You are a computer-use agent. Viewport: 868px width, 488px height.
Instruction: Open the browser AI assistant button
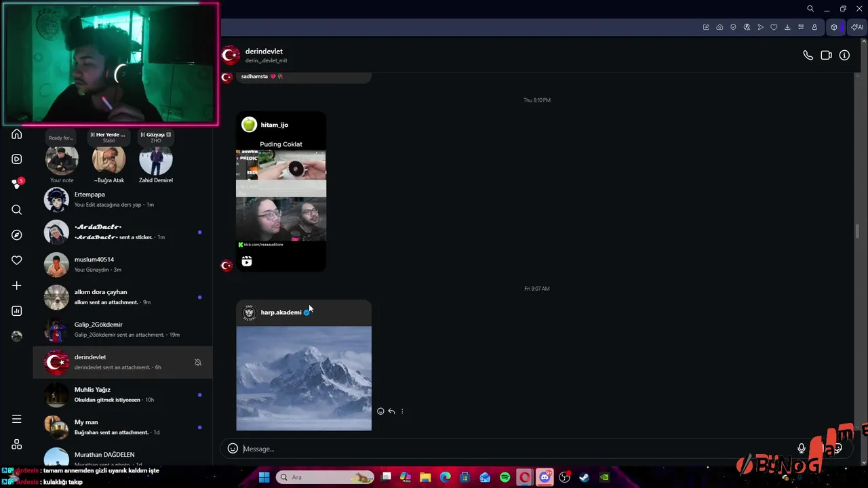click(x=858, y=27)
